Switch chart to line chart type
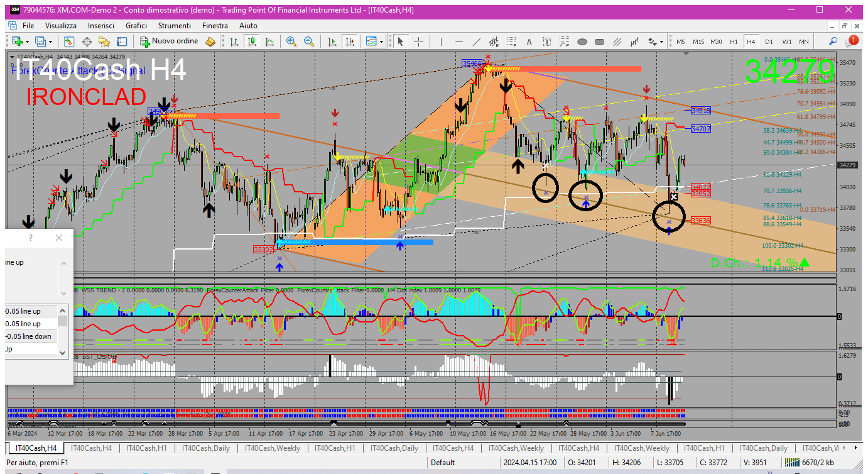 pyautogui.click(x=269, y=41)
